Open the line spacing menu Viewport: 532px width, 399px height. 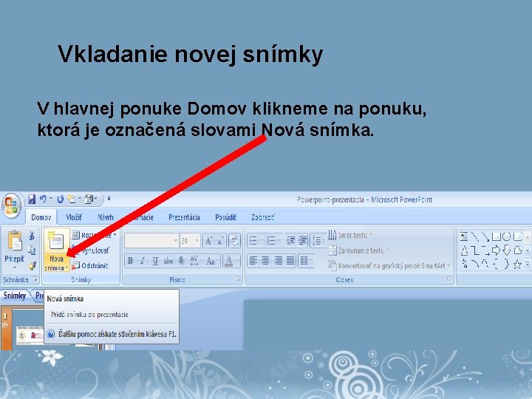(318, 241)
